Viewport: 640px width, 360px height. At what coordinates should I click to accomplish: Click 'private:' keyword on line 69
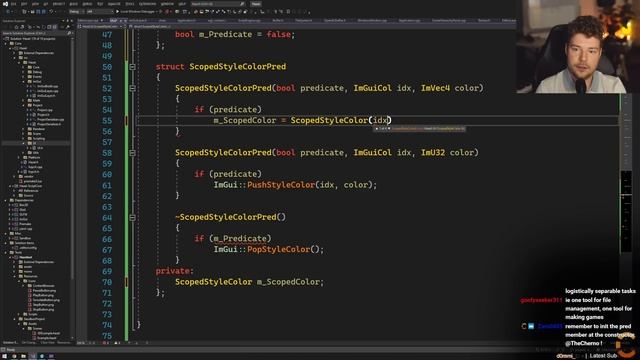click(x=175, y=271)
